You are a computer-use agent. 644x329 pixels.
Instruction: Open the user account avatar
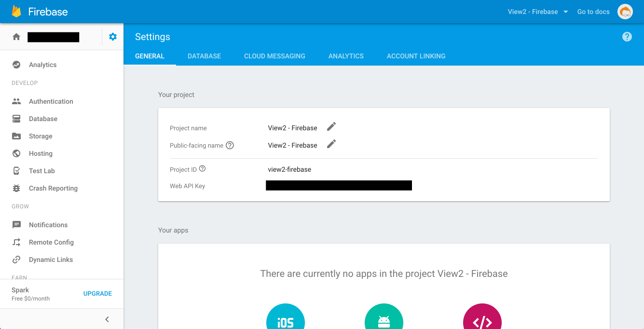click(625, 12)
